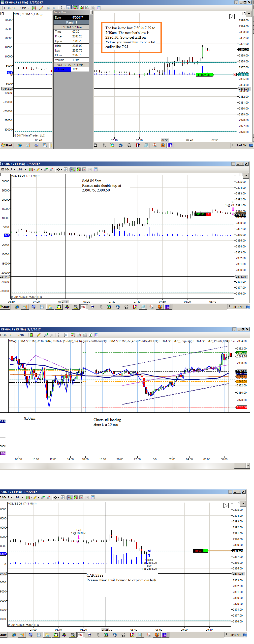
Task: Open file explorer folder on the 8:17 AM taskbar
Action: point(50,307)
